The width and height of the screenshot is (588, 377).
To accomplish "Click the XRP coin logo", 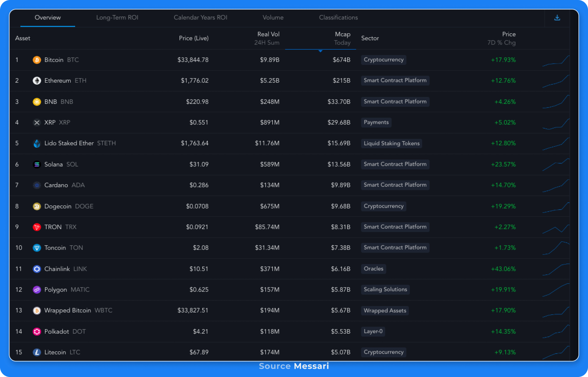I will (37, 122).
